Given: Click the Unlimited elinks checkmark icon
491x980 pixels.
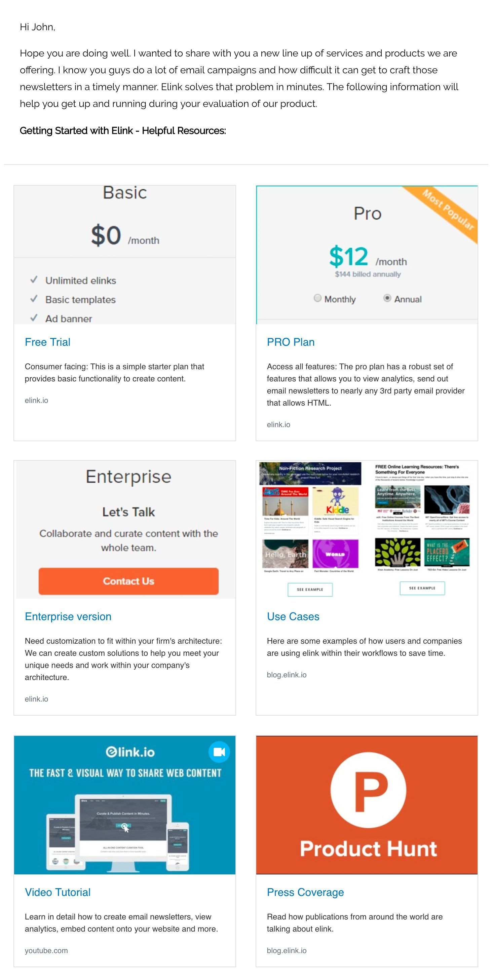Looking at the screenshot, I should (34, 280).
